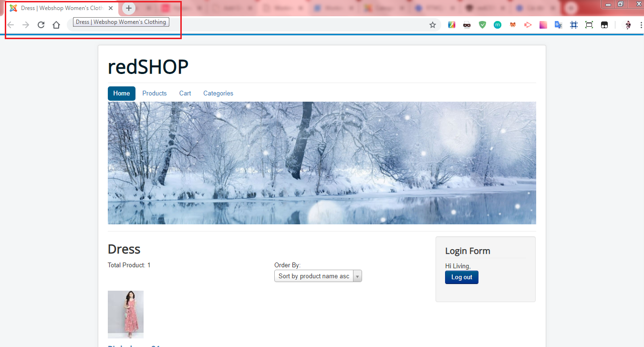Open the green shield AdGuard extension
644x347 pixels.
pyautogui.click(x=482, y=25)
